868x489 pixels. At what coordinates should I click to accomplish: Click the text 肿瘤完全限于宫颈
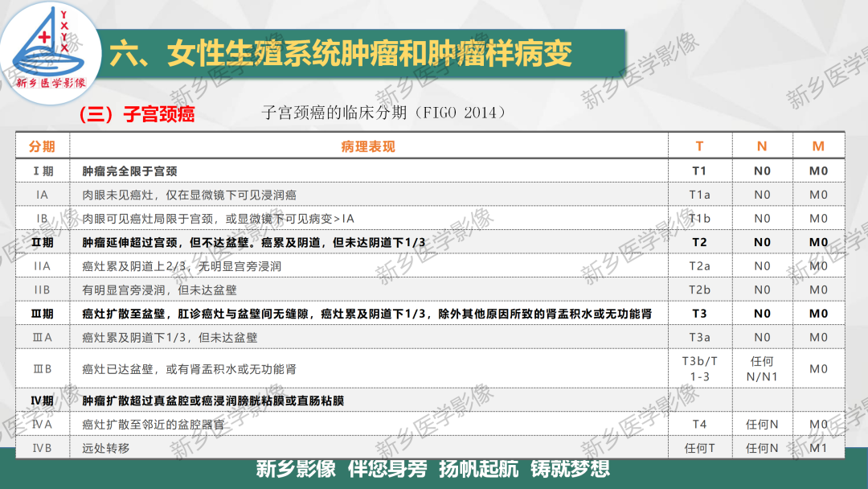[x=129, y=171]
